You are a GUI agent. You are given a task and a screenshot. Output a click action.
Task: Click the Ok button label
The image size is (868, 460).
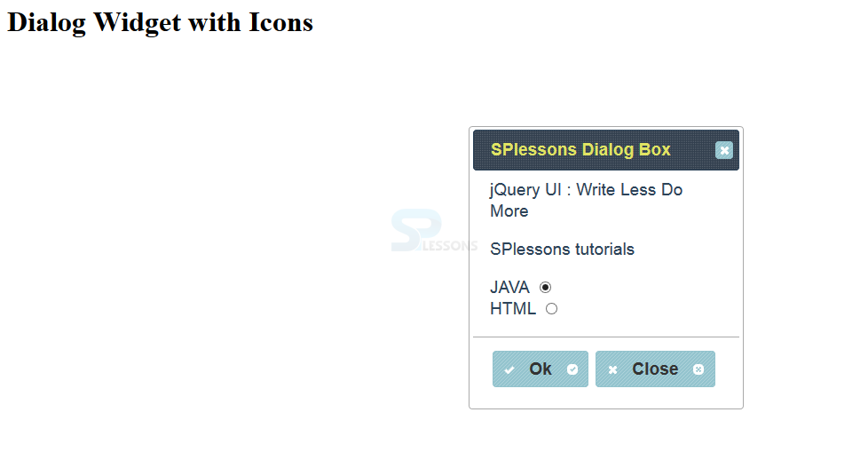pyautogui.click(x=541, y=369)
